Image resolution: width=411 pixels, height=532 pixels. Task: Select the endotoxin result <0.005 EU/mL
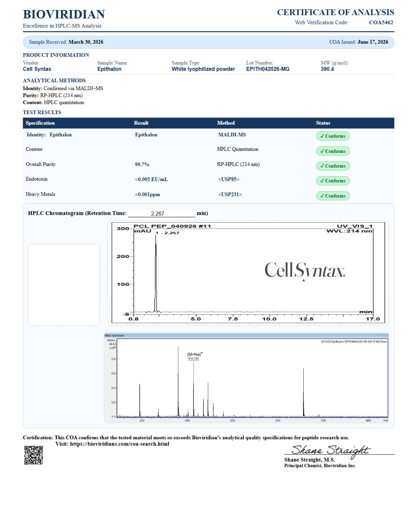click(x=151, y=179)
